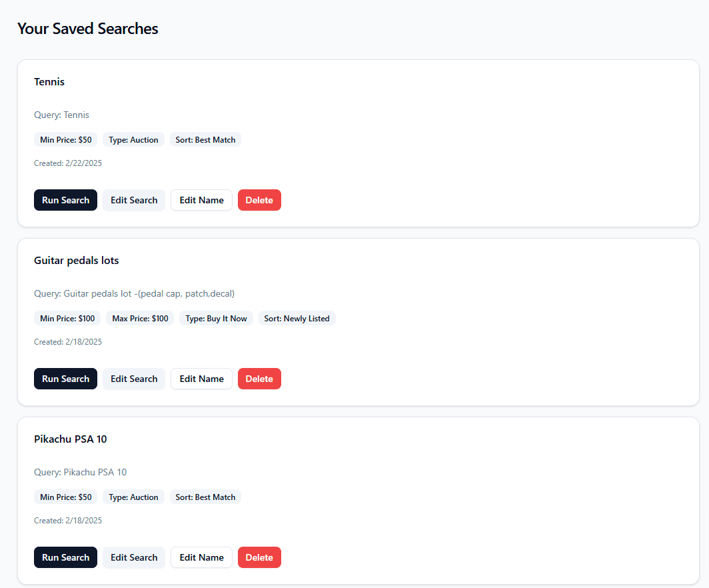The image size is (709, 588).
Task: Edit the Tennis search parameters
Action: [x=133, y=199]
